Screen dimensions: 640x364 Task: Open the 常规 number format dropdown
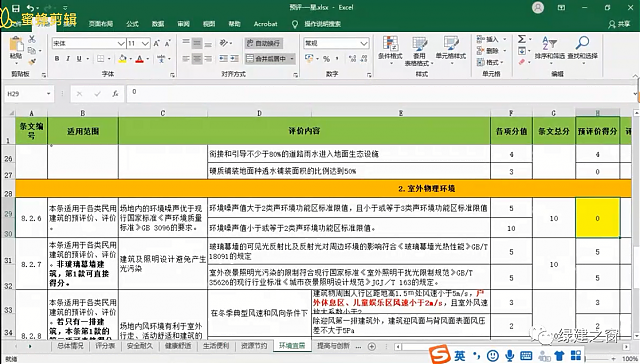pos(364,43)
